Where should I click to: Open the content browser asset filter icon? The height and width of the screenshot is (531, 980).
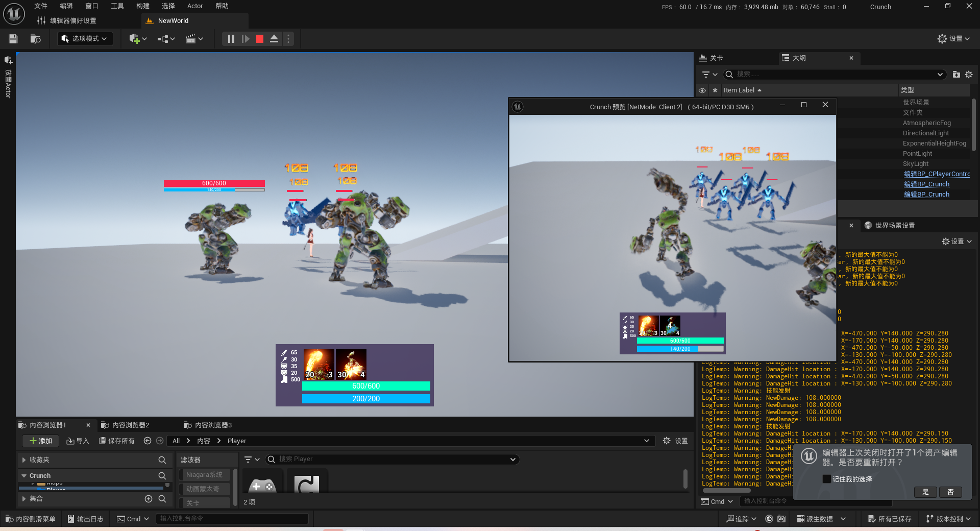[252, 460]
